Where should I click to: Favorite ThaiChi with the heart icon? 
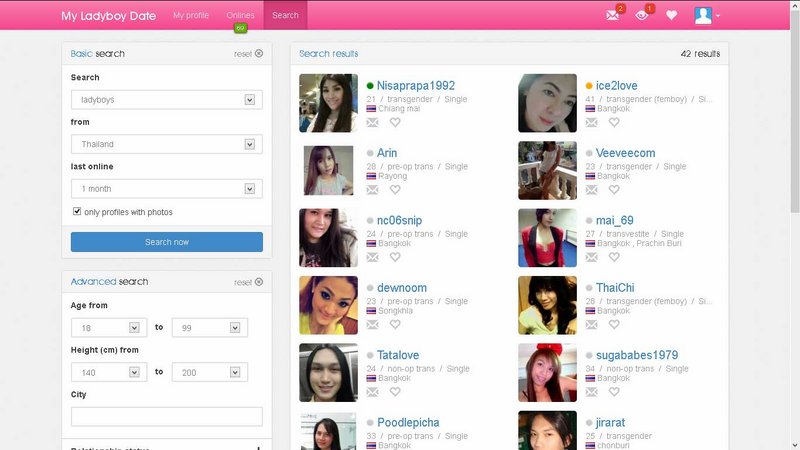tap(614, 324)
